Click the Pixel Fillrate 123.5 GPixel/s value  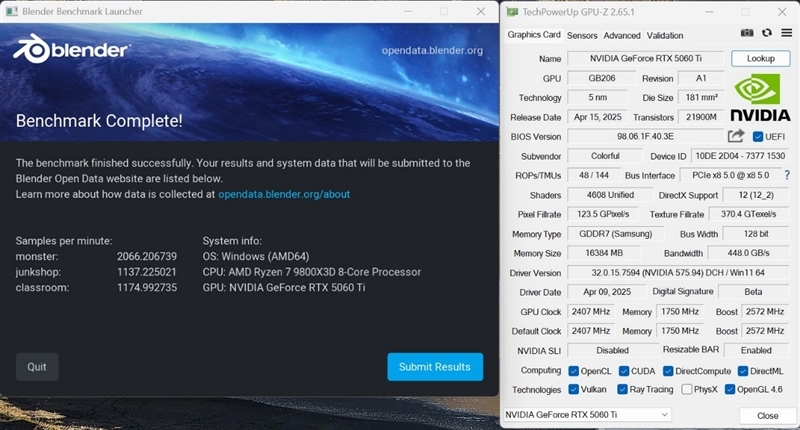pyautogui.click(x=603, y=214)
